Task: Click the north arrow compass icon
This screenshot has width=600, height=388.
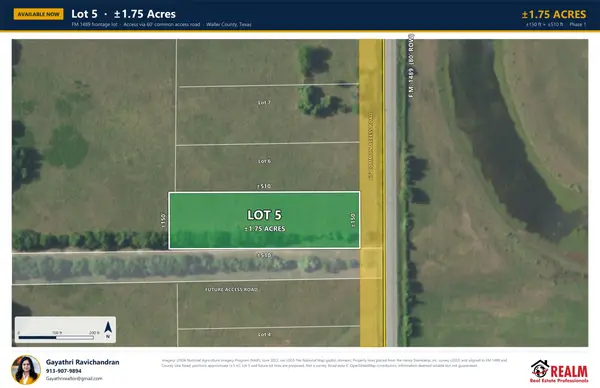Action: coord(108,330)
